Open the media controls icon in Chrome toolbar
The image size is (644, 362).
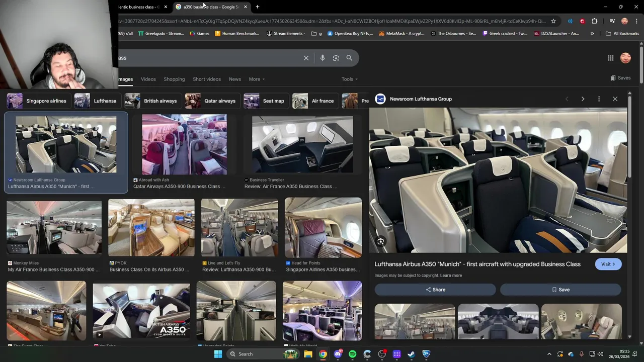[612, 21]
